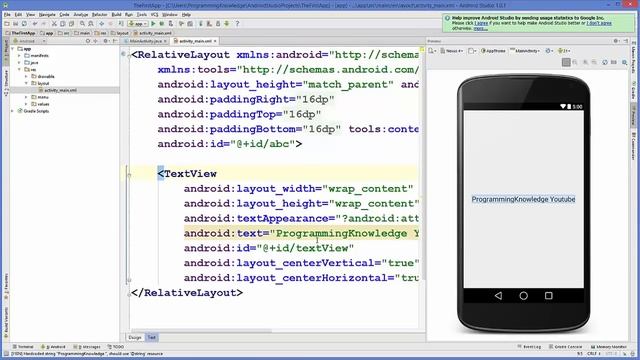Click the Copy toolbar icon
The image size is (640, 360).
tap(62, 24)
